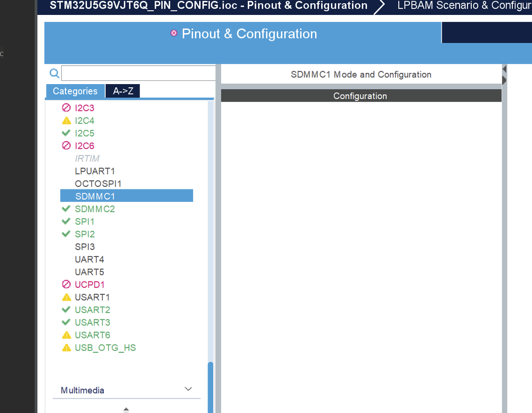The width and height of the screenshot is (532, 413).
Task: Click the breadcrumb Pinout & Configuration title
Action: (x=208, y=5)
